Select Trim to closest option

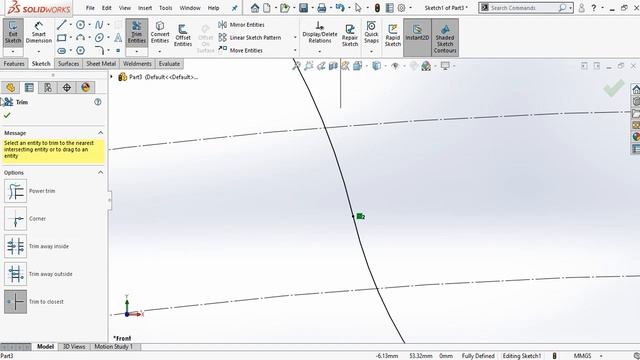click(x=16, y=302)
